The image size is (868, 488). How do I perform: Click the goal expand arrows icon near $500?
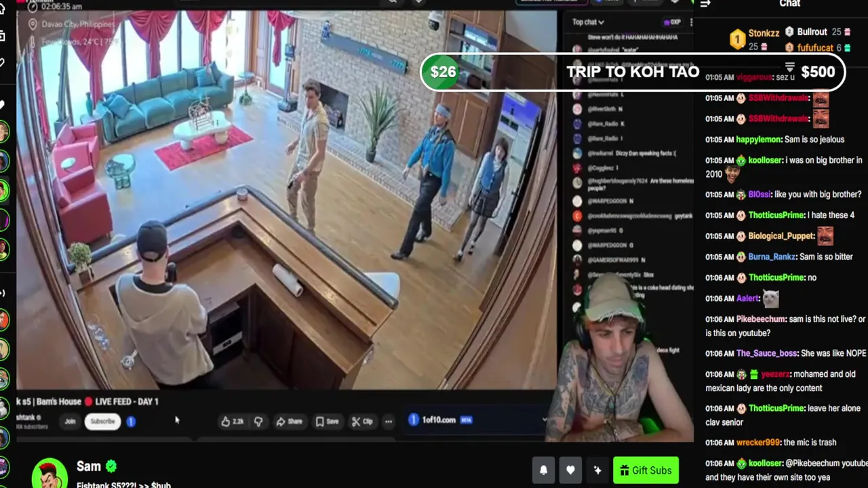pyautogui.click(x=789, y=68)
